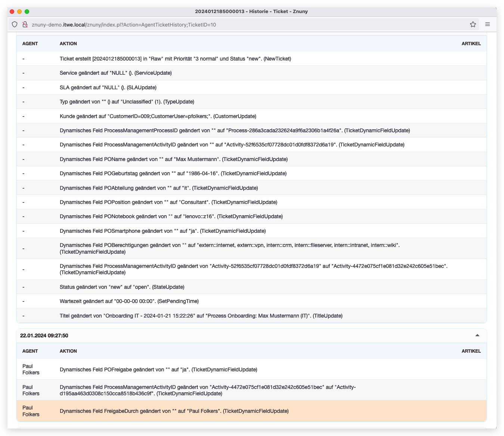Select the 'SLA geändert auf NULL' row
Viewport: 504px width, 436px height.
click(251, 87)
